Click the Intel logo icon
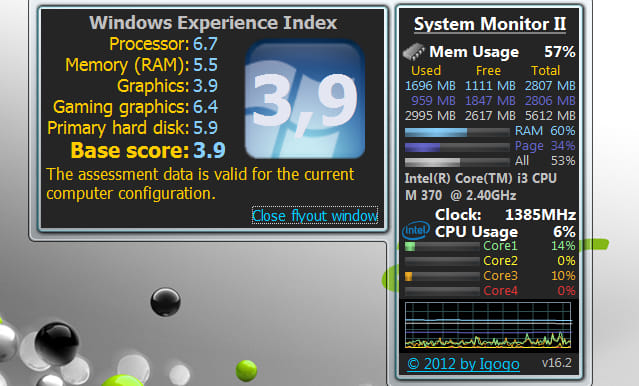 point(416,230)
